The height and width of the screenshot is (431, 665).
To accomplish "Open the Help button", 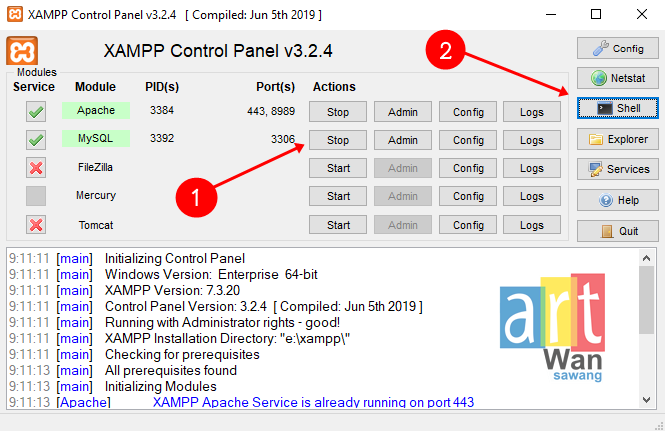I will point(618,200).
